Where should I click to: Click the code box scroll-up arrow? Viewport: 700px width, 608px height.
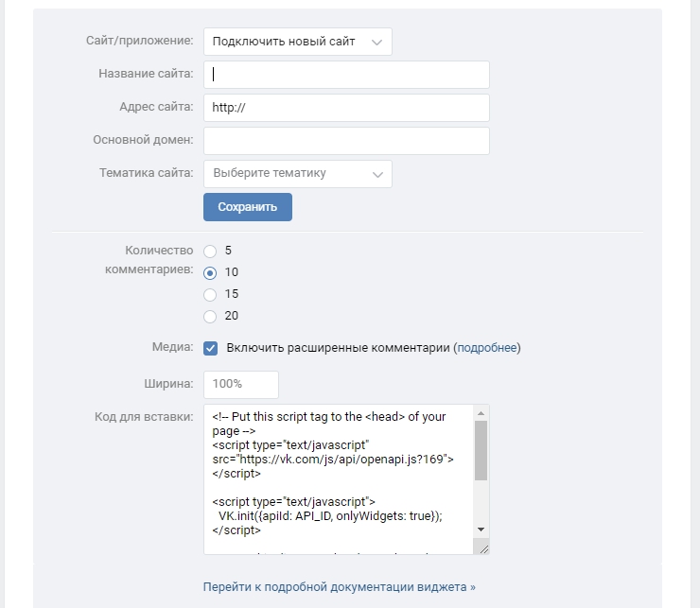pyautogui.click(x=481, y=413)
